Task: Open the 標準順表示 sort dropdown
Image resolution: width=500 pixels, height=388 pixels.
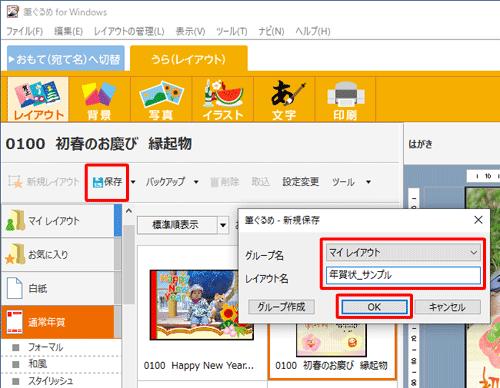Action: [x=183, y=225]
